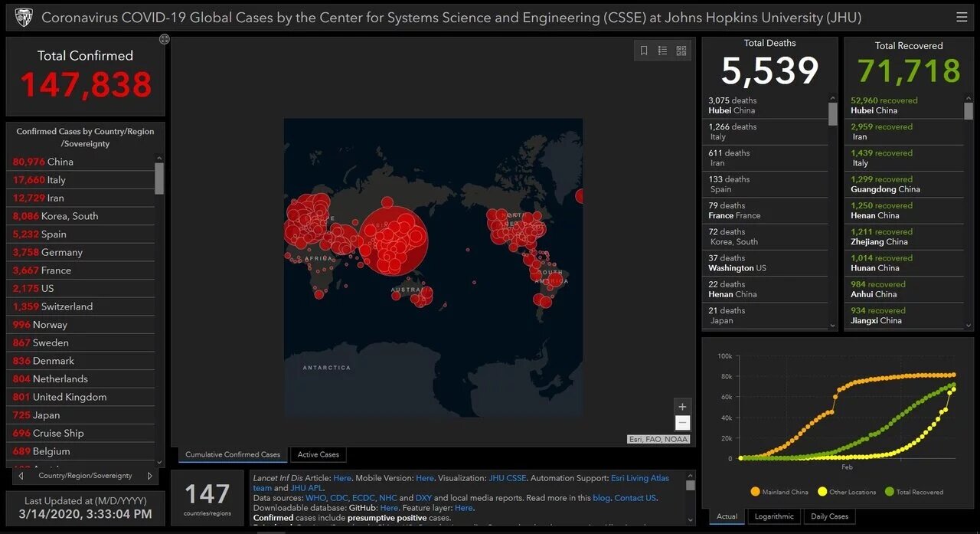Go to next country list view arrow

pyautogui.click(x=149, y=476)
